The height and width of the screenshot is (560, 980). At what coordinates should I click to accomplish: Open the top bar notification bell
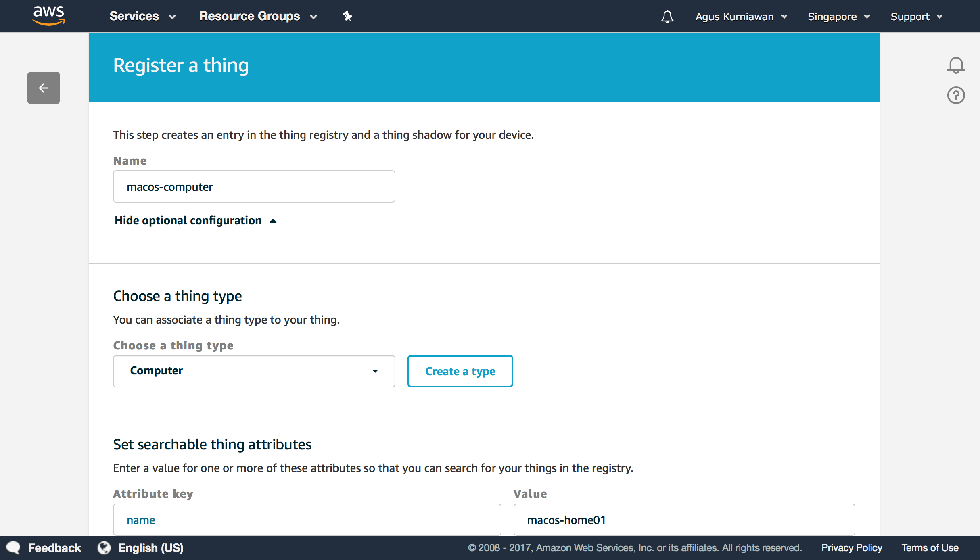tap(667, 17)
